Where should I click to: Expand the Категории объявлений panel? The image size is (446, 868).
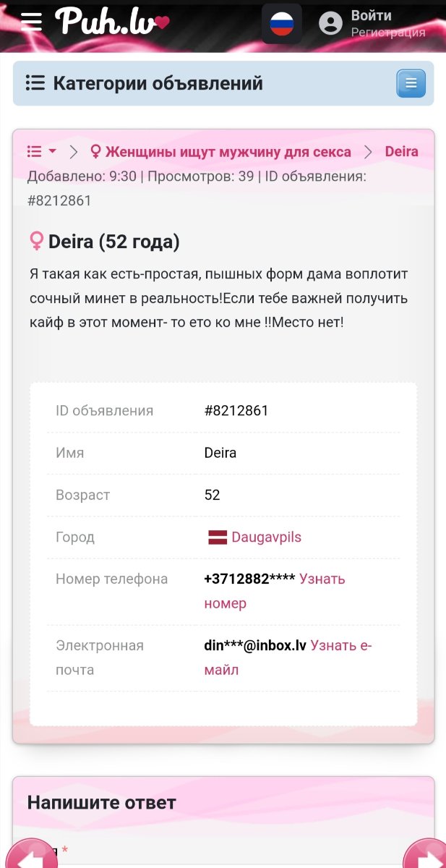coord(223,83)
